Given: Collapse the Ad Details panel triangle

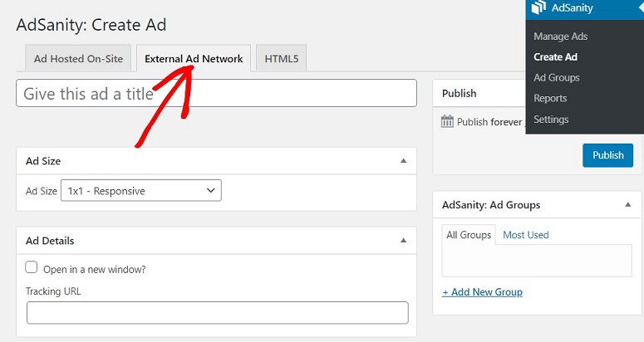Looking at the screenshot, I should pos(403,240).
